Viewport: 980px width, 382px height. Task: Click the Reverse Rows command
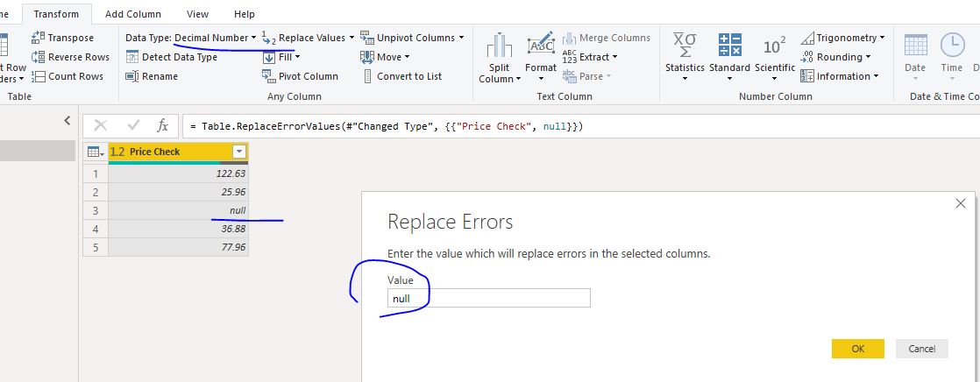(71, 57)
